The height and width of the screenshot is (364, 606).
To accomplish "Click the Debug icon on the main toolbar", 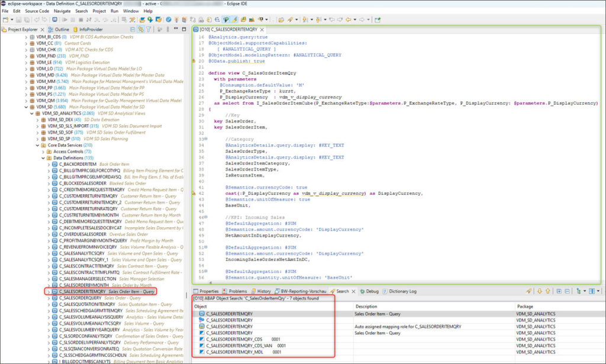I will [65, 20].
